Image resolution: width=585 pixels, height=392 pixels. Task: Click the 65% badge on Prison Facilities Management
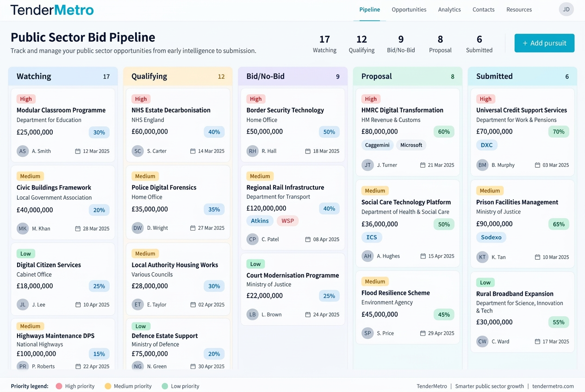point(559,224)
